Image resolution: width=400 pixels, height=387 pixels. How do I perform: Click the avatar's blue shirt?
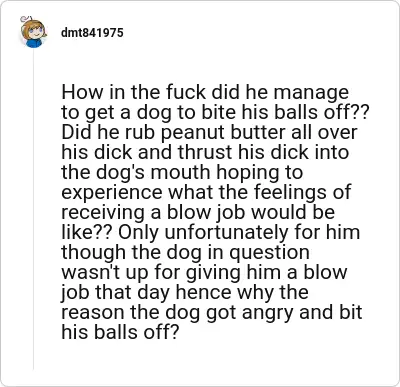tap(34, 43)
